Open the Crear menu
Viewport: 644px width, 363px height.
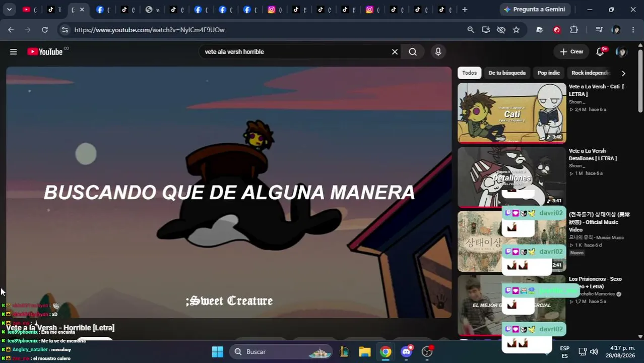click(571, 51)
